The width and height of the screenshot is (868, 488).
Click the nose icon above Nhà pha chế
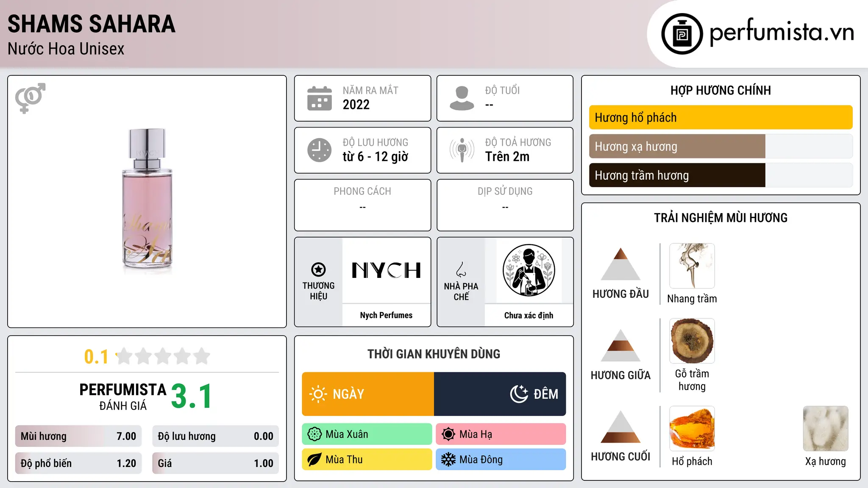[x=461, y=269]
